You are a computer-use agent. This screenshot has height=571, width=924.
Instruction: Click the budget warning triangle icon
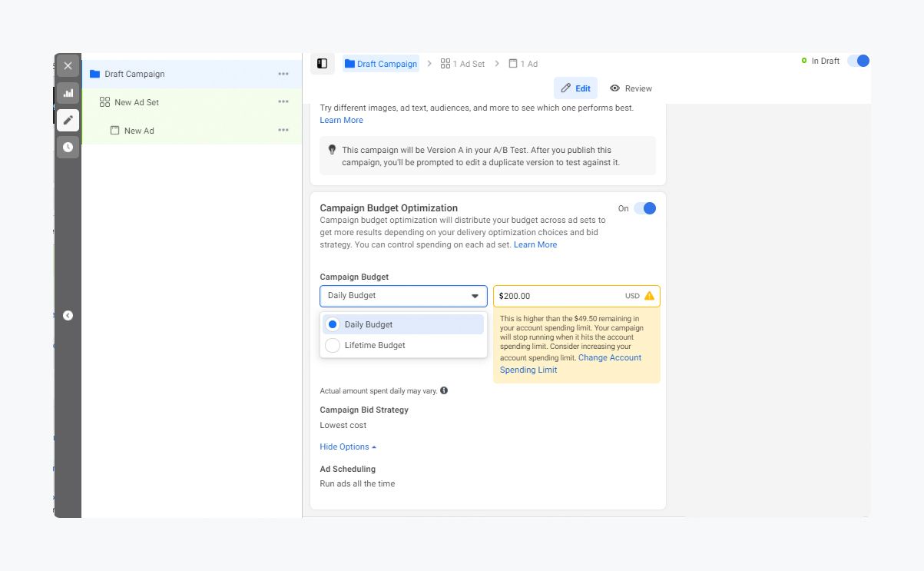point(650,296)
